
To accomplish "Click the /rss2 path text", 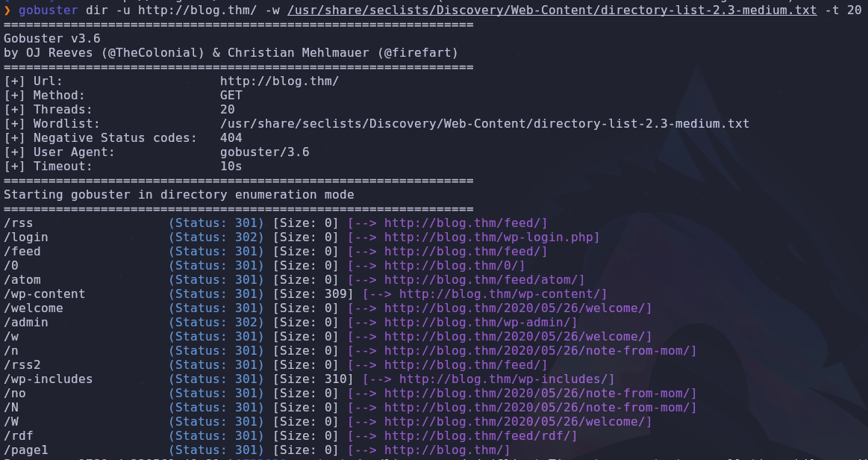I will pos(22,365).
